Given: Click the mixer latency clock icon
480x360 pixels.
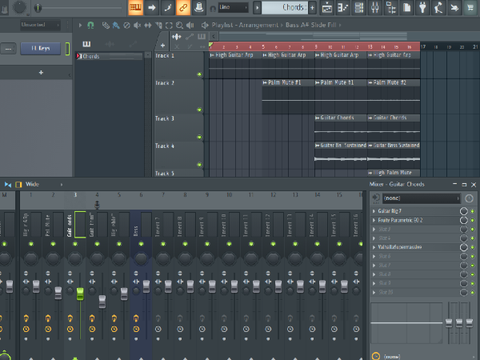Looking at the screenshot, I should click(x=469, y=198).
